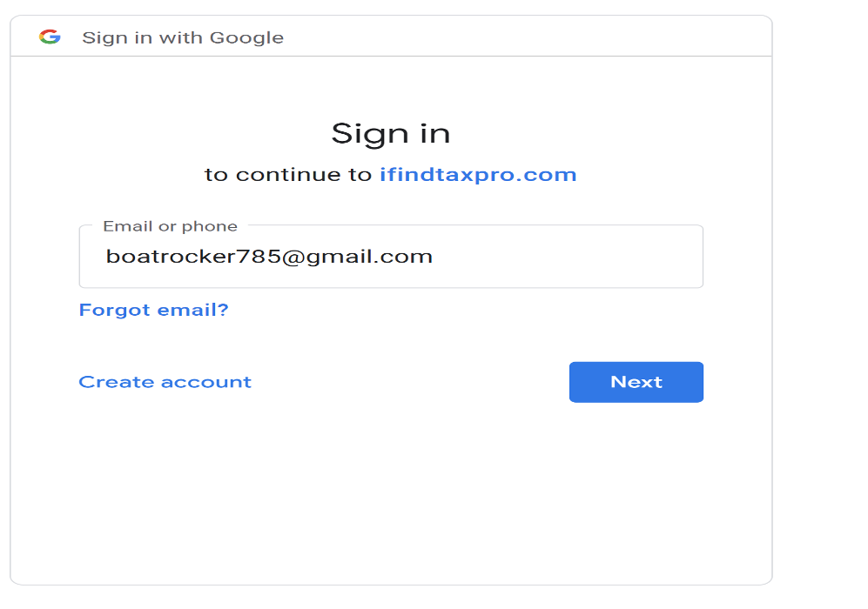The width and height of the screenshot is (868, 609).
Task: Click the "Forgot email?" link
Action: 154,310
